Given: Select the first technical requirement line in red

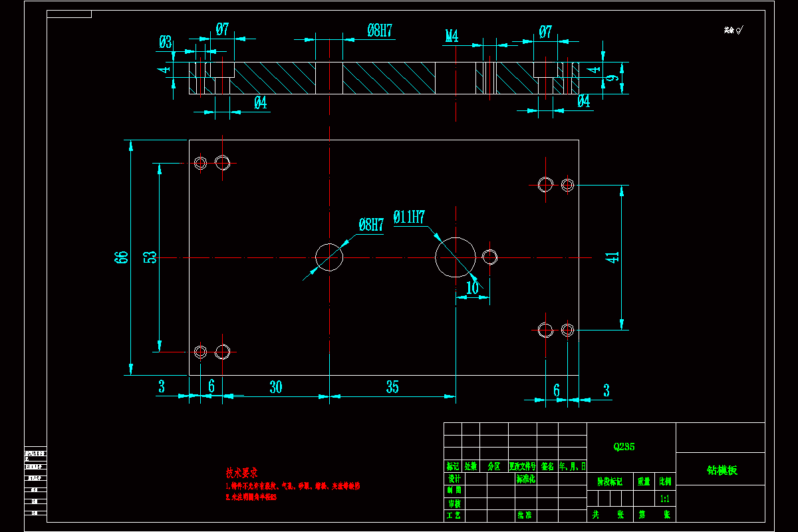Looking at the screenshot, I should 293,487.
